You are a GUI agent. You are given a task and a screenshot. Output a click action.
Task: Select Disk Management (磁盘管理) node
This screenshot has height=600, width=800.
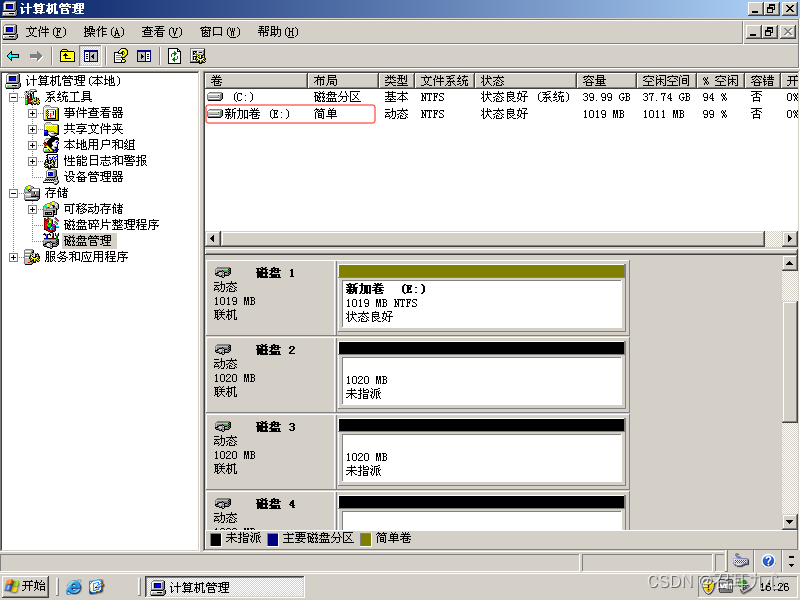coord(88,240)
